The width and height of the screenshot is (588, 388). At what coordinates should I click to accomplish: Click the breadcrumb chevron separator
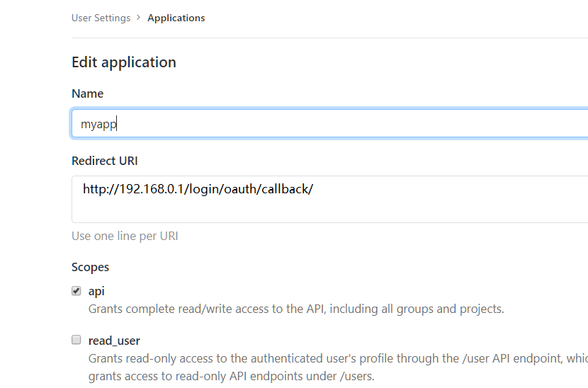139,18
